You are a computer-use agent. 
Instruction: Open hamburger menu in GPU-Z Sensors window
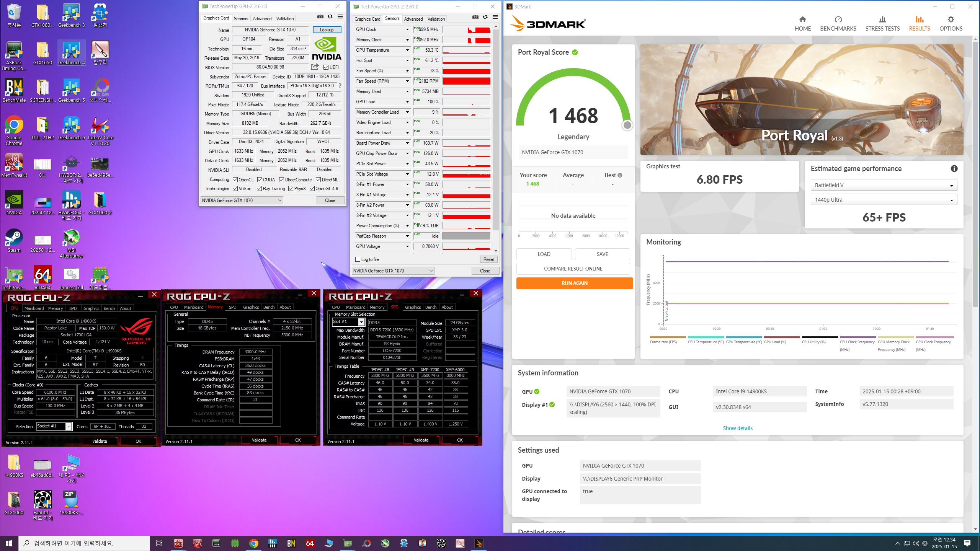495,17
